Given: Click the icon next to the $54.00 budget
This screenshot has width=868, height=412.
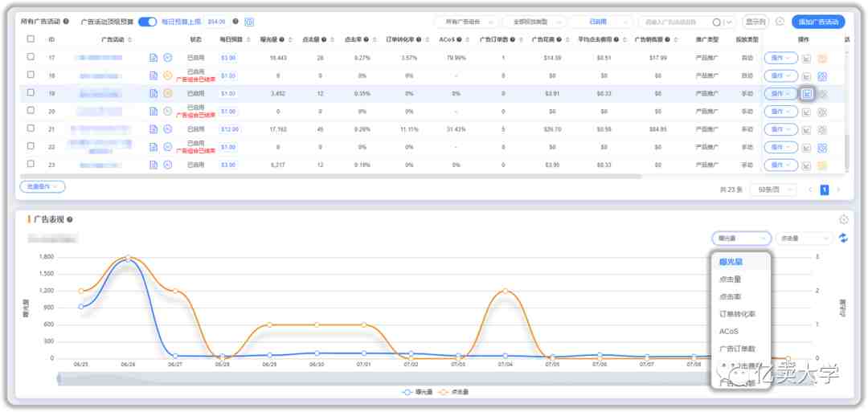Looking at the screenshot, I should [x=249, y=22].
